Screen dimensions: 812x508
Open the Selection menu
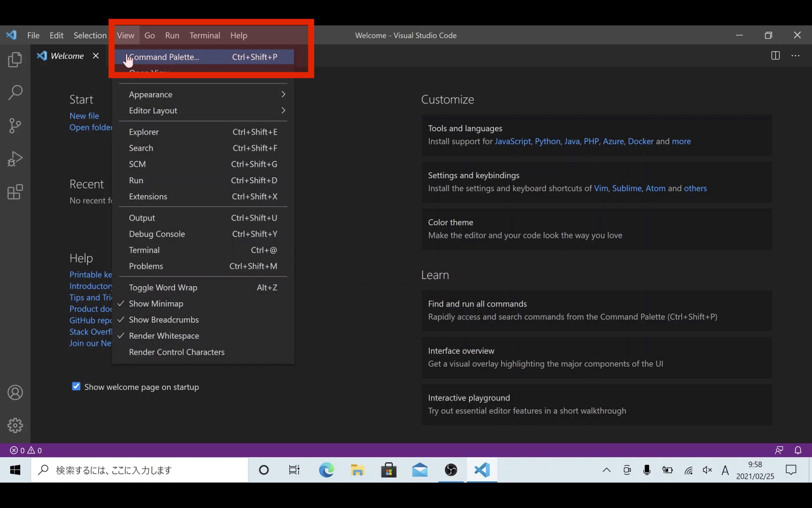pos(90,35)
